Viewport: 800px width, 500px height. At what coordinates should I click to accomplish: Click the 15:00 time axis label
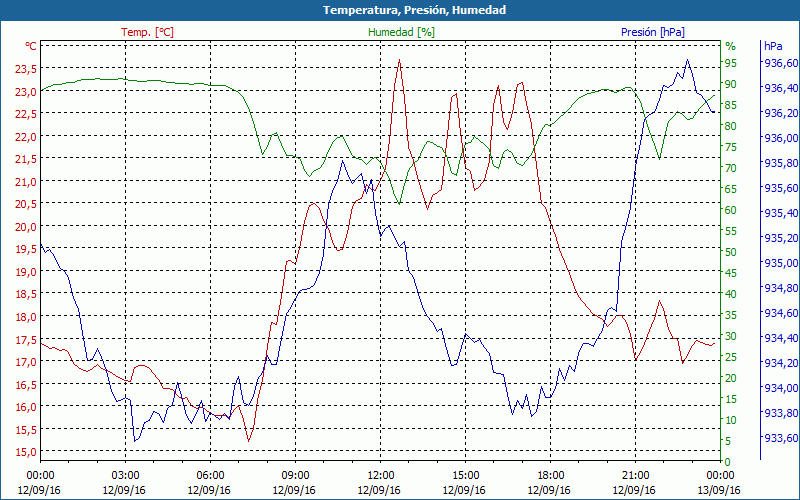click(x=465, y=476)
